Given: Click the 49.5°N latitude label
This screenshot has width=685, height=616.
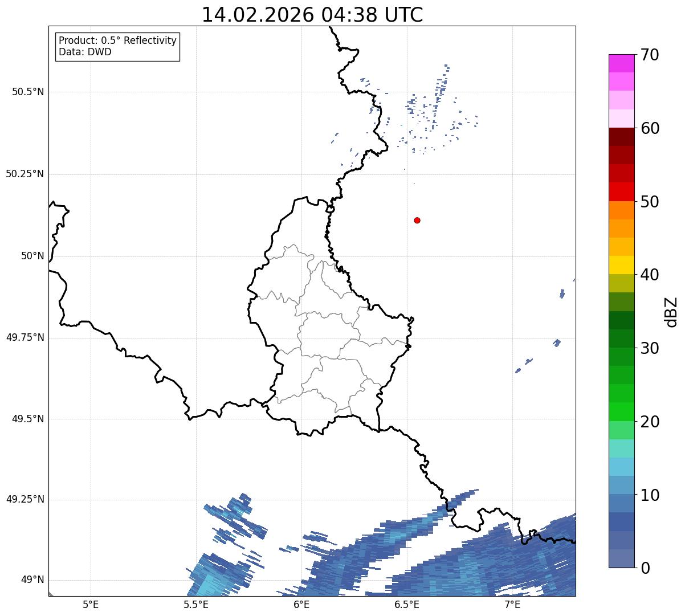Looking at the screenshot, I should [28, 419].
